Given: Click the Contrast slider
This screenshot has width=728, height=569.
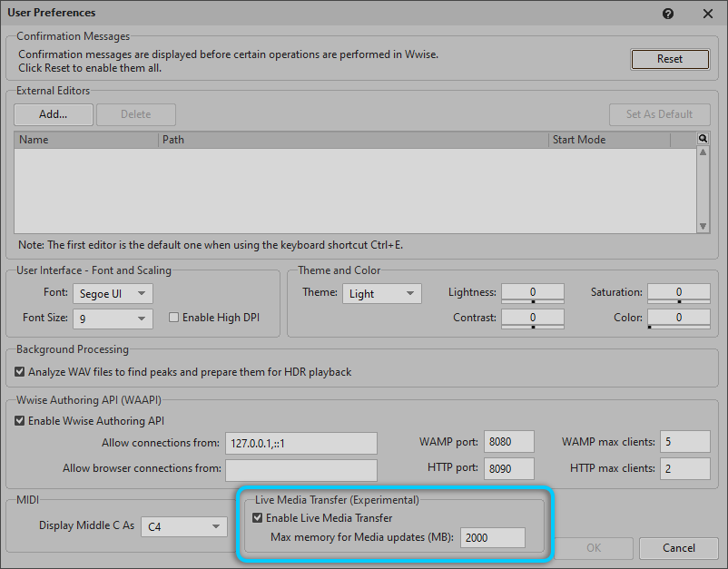Looking at the screenshot, I should [533, 319].
